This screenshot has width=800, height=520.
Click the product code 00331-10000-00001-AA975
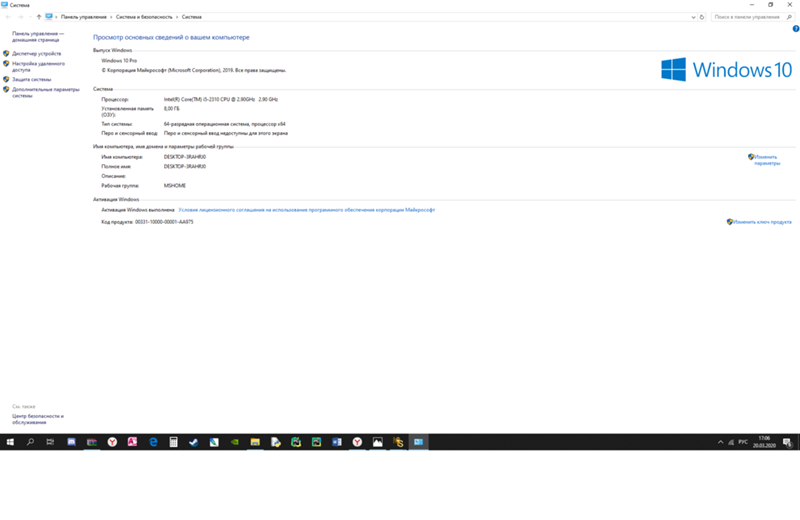tap(164, 222)
